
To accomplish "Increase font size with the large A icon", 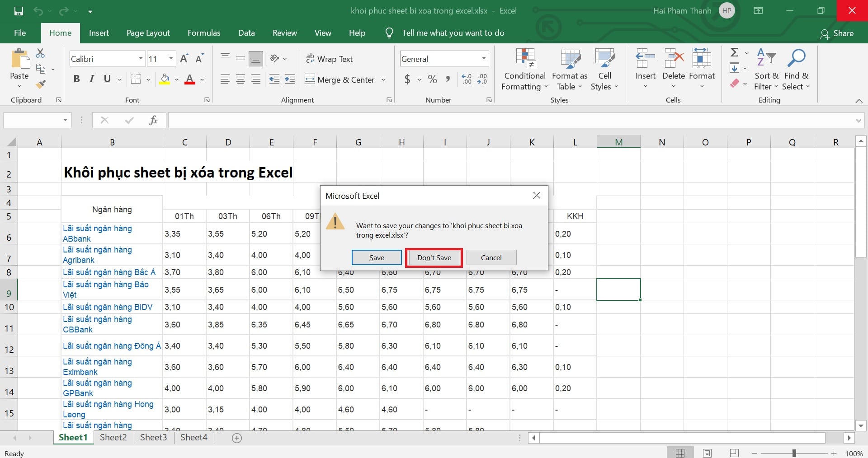I will [184, 59].
